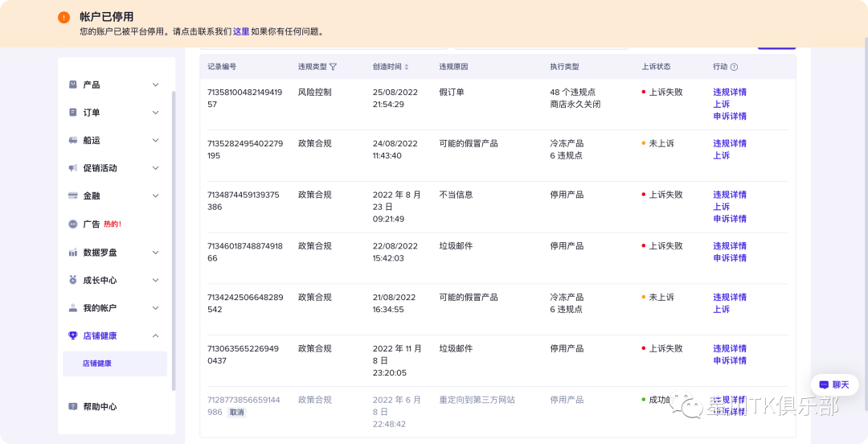This screenshot has width=868, height=444.
Task: Click the 违规类型 filter funnel icon
Action: point(333,67)
